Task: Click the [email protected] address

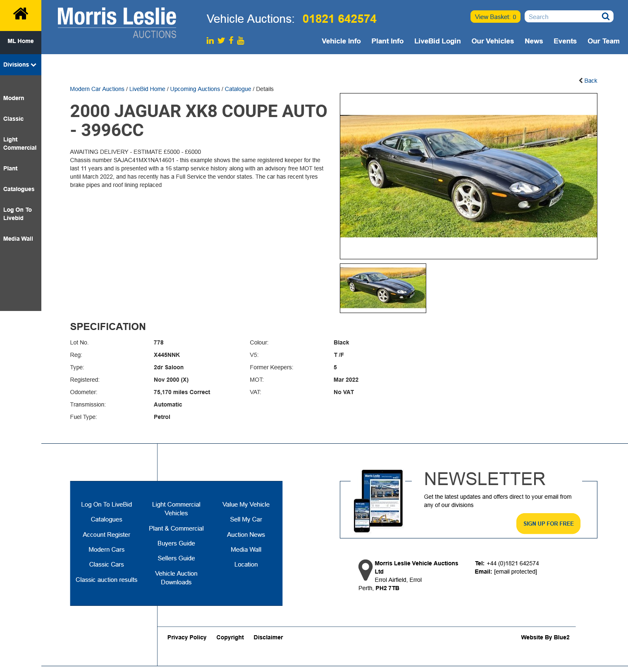Action: coord(515,572)
